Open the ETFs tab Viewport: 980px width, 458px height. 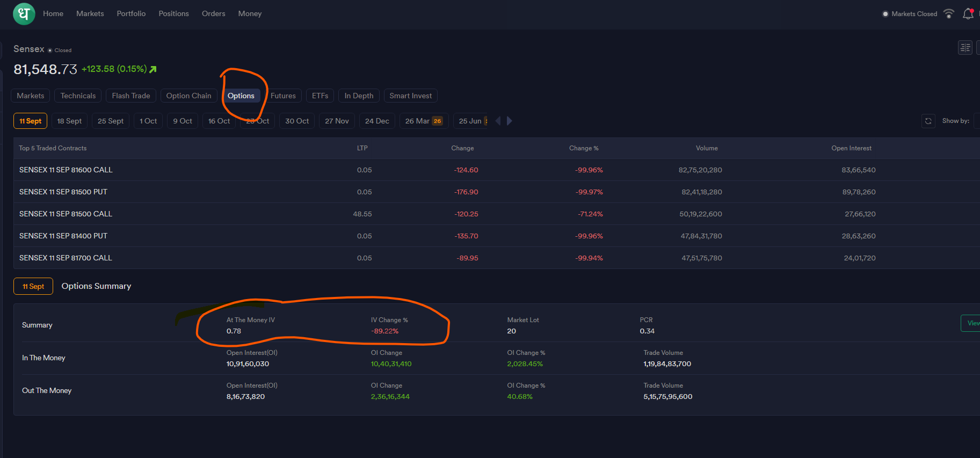[320, 96]
